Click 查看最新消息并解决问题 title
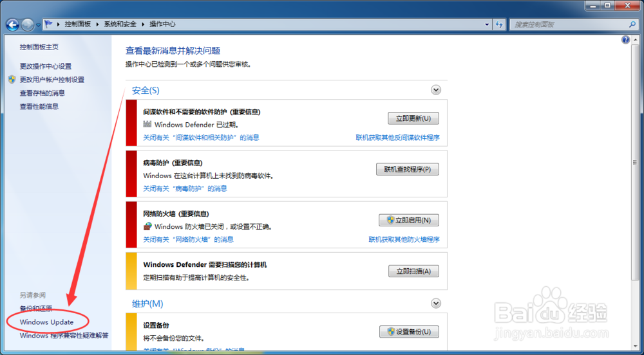 tap(173, 51)
